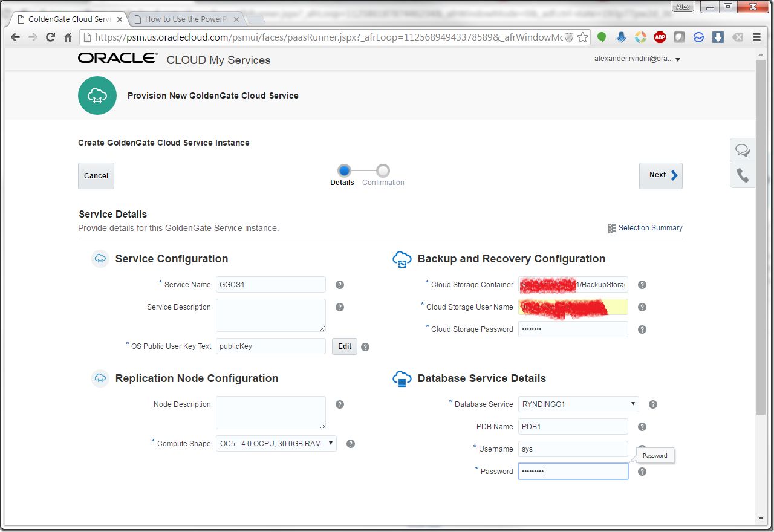774x532 pixels.
Task: Open the phone contact panel
Action: coord(743,175)
